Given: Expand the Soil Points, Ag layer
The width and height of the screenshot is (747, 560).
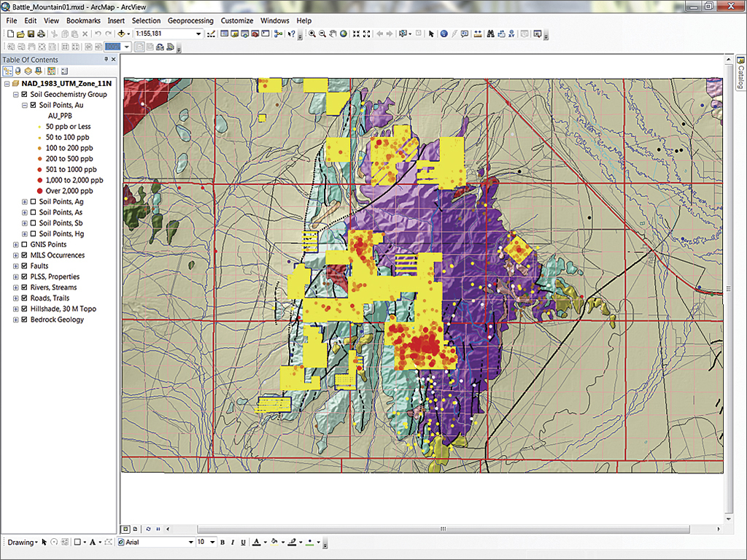Looking at the screenshot, I should (25, 202).
